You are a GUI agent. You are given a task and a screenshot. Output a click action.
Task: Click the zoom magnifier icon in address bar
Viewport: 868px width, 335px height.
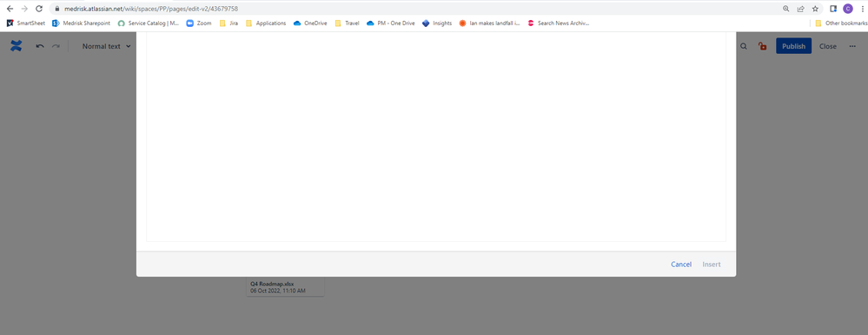point(786,9)
